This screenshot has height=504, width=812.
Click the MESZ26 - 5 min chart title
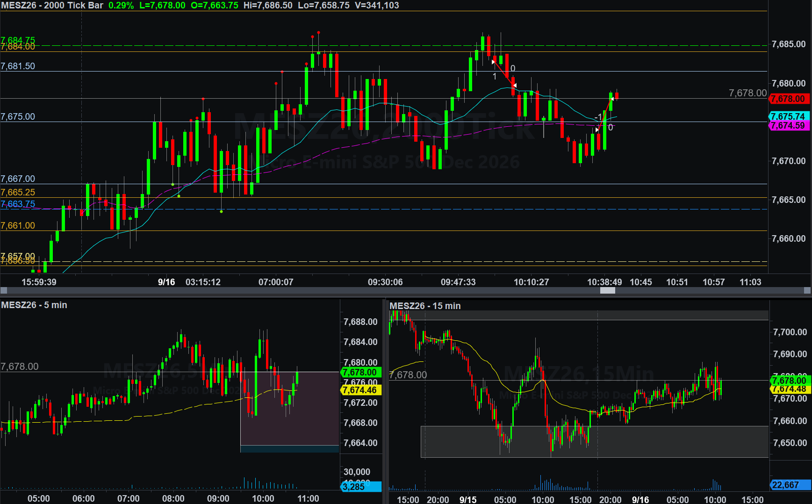tap(34, 305)
